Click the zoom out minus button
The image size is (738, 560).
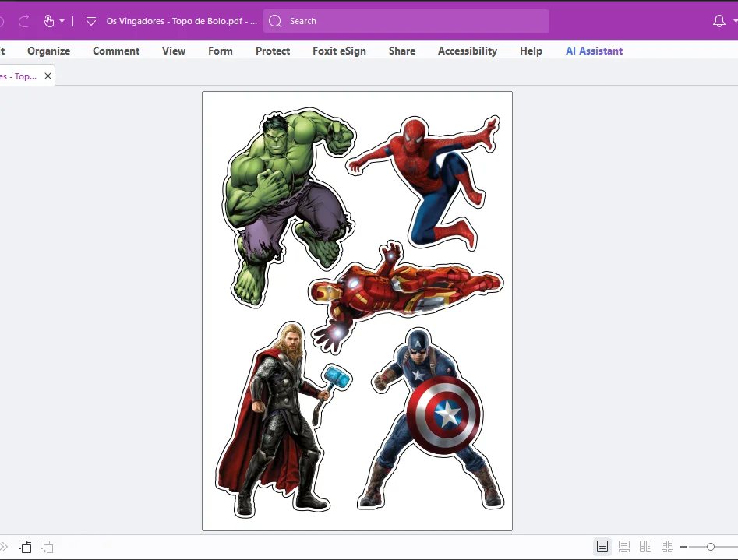(x=683, y=547)
